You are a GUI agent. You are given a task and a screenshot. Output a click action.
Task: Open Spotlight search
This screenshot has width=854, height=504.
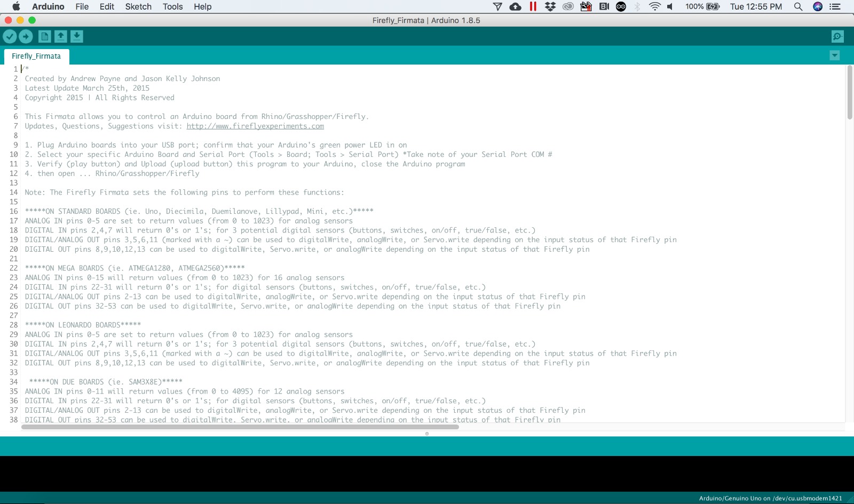coord(798,6)
